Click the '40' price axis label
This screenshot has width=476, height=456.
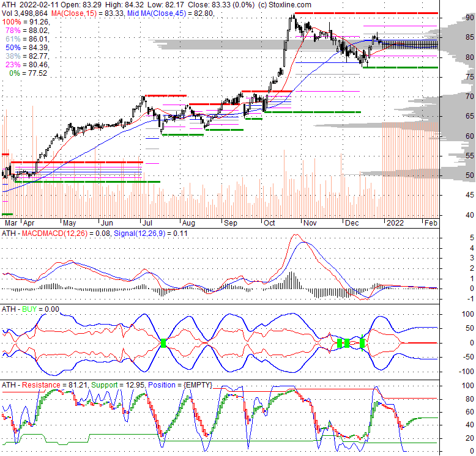click(x=470, y=215)
